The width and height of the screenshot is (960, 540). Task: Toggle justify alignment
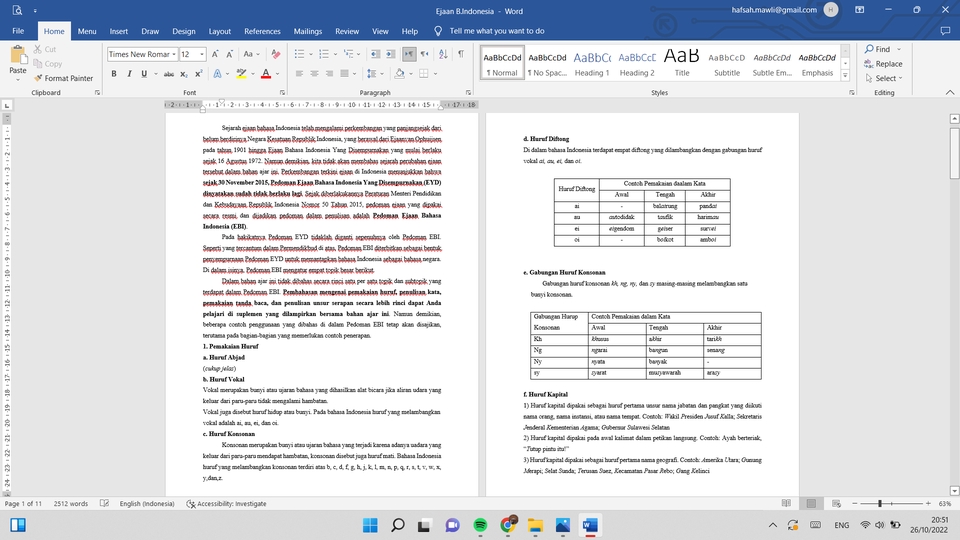click(344, 74)
